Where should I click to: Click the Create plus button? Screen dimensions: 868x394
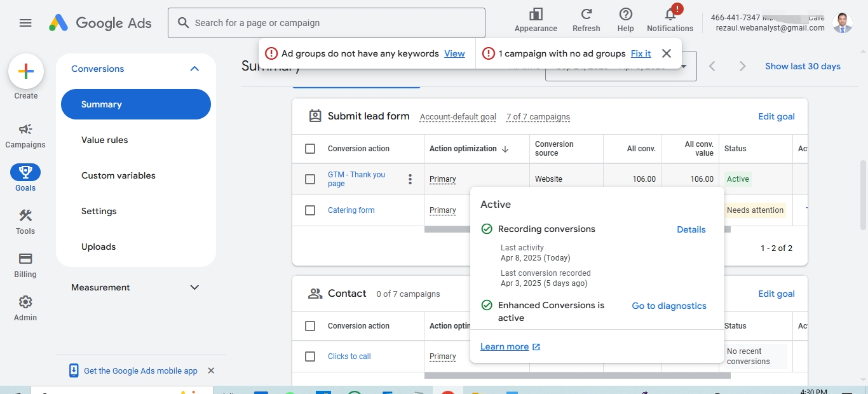(26, 71)
